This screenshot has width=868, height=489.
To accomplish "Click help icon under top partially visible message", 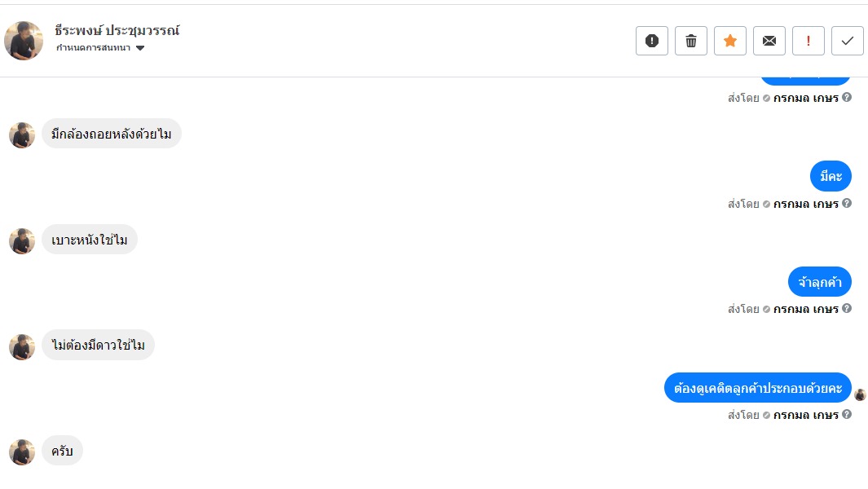I will pyautogui.click(x=847, y=98).
